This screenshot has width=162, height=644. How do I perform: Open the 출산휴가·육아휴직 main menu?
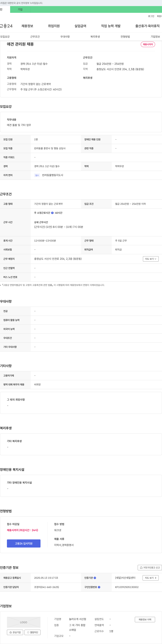pyautogui.click(x=147, y=26)
